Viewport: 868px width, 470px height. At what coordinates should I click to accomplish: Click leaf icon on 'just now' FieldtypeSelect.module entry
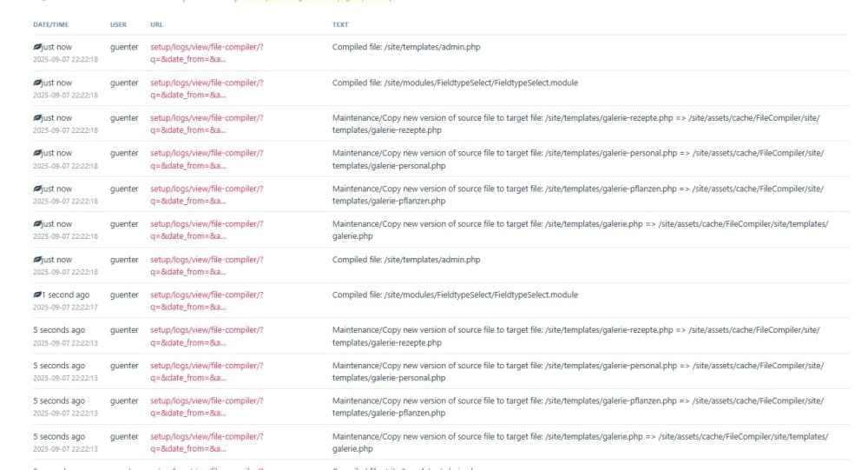(x=37, y=83)
